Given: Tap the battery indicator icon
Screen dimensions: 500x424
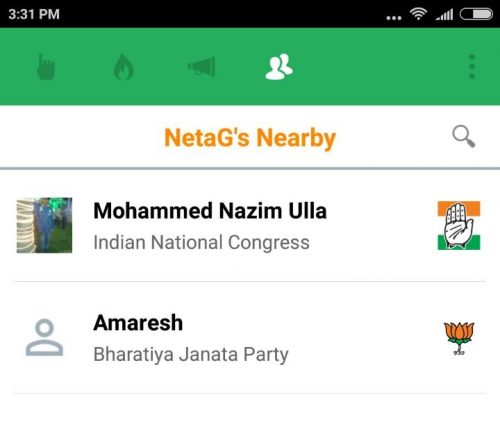Looking at the screenshot, I should (x=476, y=14).
